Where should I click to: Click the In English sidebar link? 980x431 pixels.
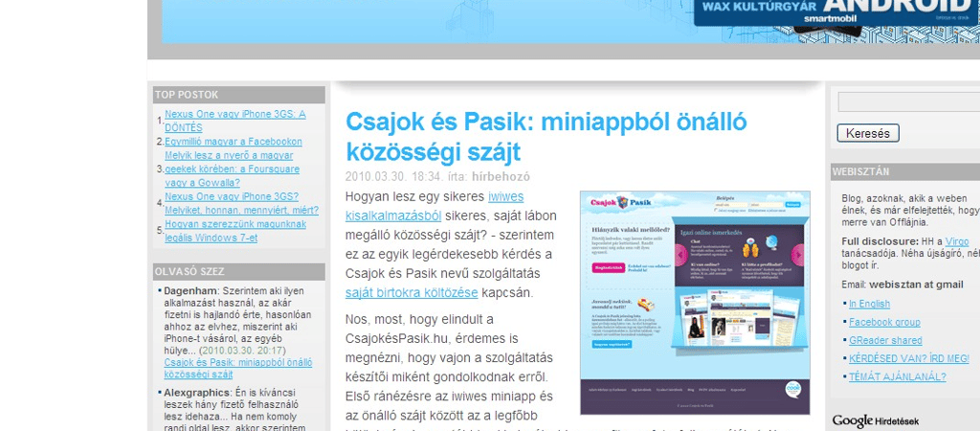pyautogui.click(x=868, y=304)
